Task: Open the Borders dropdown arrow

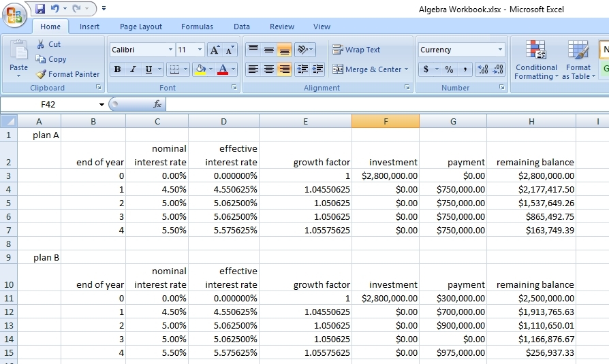Action: click(x=185, y=69)
